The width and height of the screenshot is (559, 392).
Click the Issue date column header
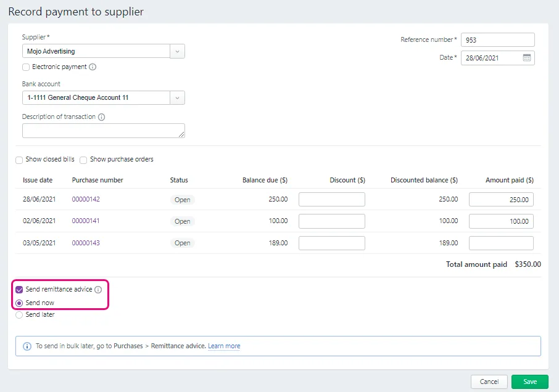38,180
